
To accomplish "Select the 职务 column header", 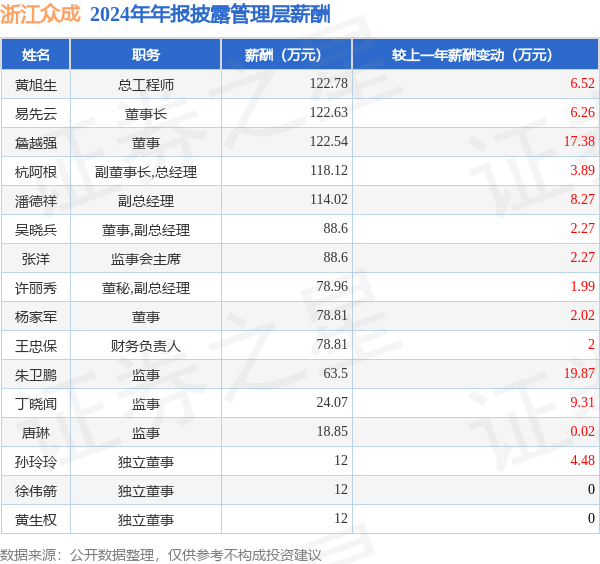I will tap(146, 55).
